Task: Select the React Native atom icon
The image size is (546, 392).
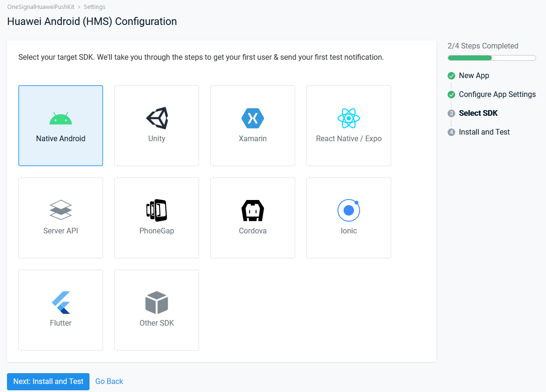Action: [x=349, y=119]
